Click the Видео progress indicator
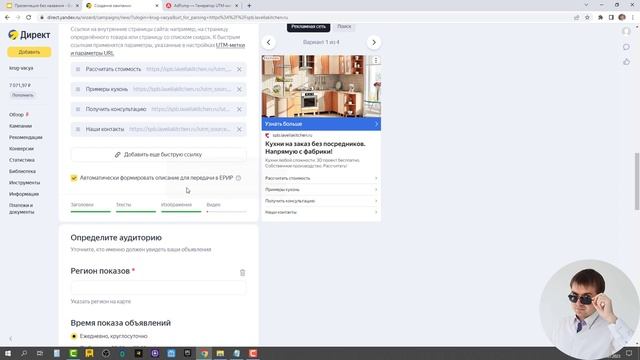Screen dimensions: 640x360 (226, 207)
